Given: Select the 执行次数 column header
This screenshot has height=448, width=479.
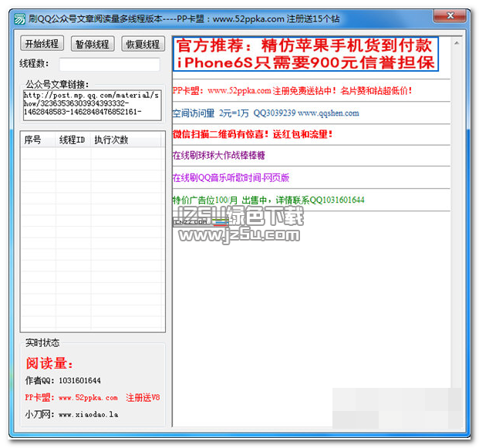Looking at the screenshot, I should click(x=126, y=140).
